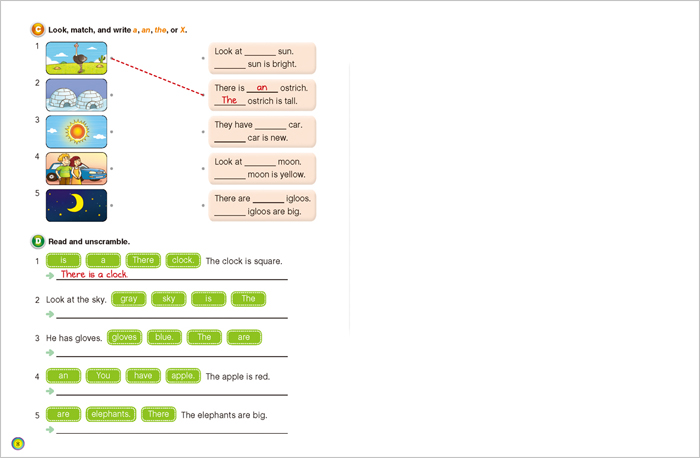Click the page number badge at bottom-left
Viewport: 700px width, 458px height.
tap(16, 443)
